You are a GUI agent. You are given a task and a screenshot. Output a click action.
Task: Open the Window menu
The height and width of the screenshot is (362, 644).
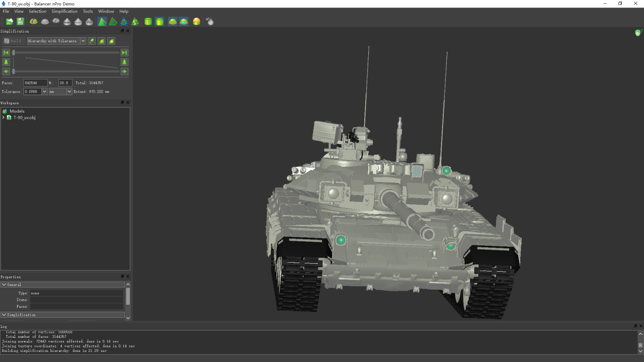pyautogui.click(x=106, y=11)
